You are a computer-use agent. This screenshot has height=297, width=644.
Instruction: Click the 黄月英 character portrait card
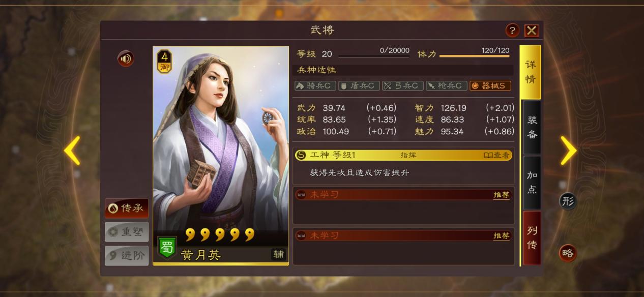221,156
